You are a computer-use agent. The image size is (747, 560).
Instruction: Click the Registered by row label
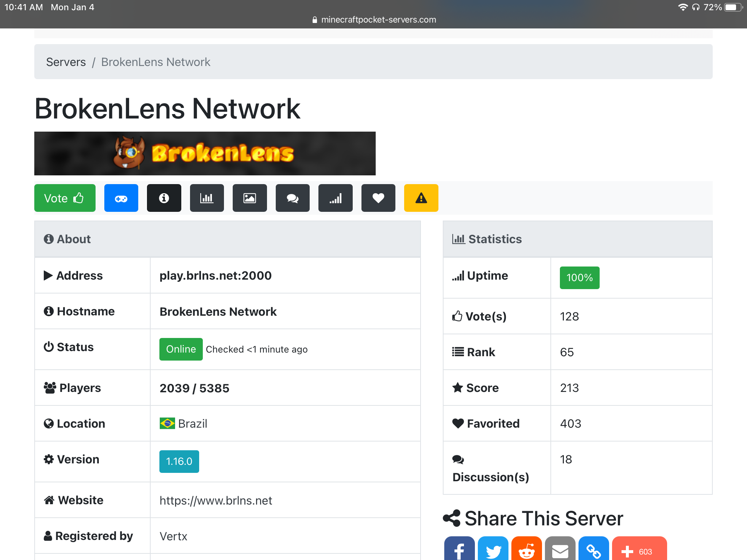pyautogui.click(x=88, y=536)
